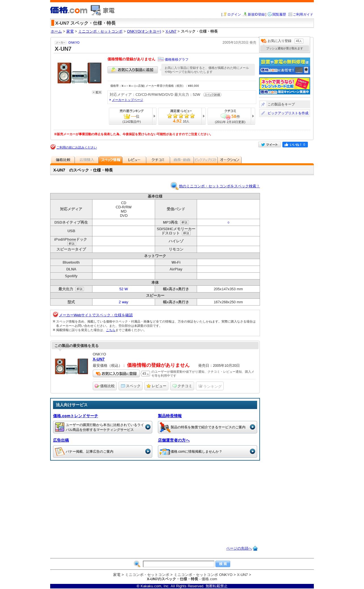Click the 新規ID登録 link
364x589 pixels.
[256, 14]
